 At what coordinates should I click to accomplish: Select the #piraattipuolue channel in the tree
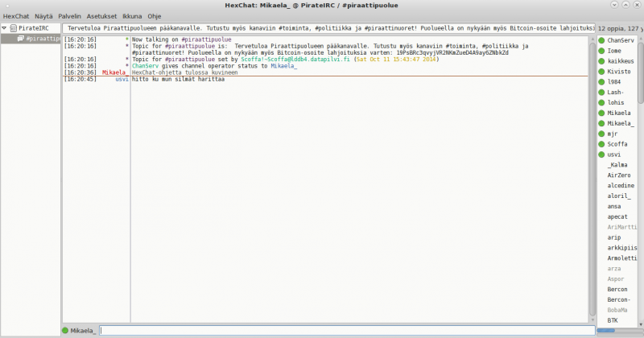pos(42,38)
